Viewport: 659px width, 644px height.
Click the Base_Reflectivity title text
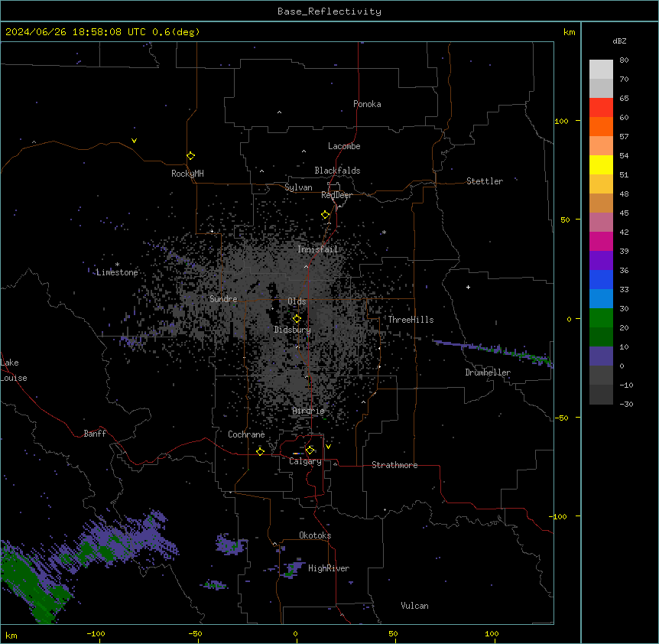point(329,11)
